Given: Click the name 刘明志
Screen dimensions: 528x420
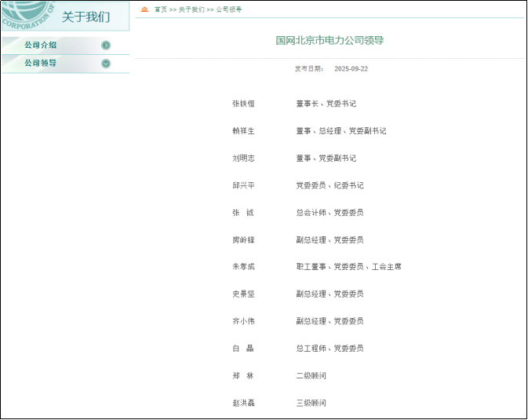Looking at the screenshot, I should 243,158.
